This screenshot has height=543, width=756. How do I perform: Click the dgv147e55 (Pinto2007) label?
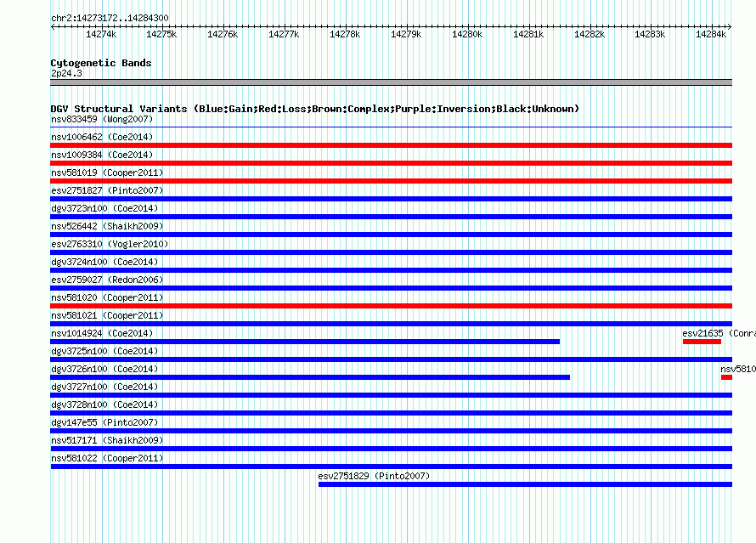pyautogui.click(x=104, y=422)
